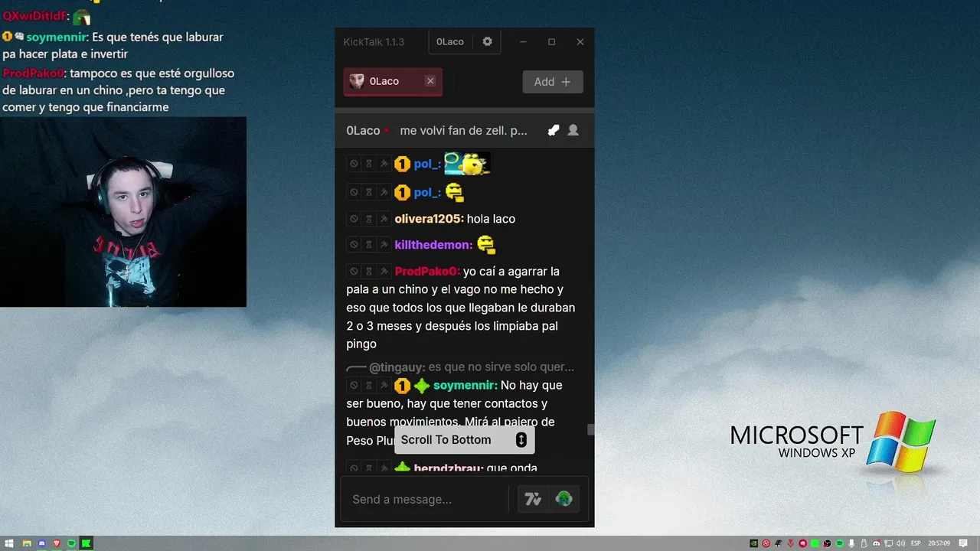This screenshot has height=551, width=980.
Task: Open volume control in system tray
Action: tap(900, 543)
